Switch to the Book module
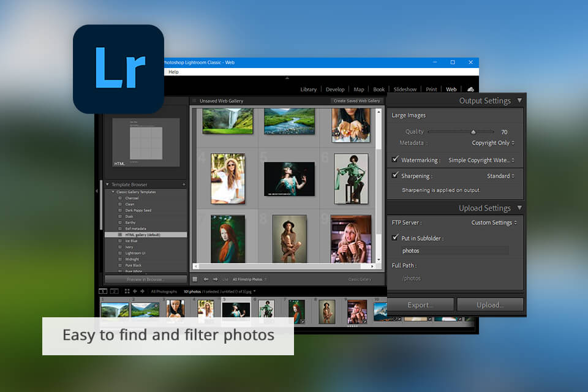Viewport: 588px width, 392px height. pyautogui.click(x=379, y=89)
